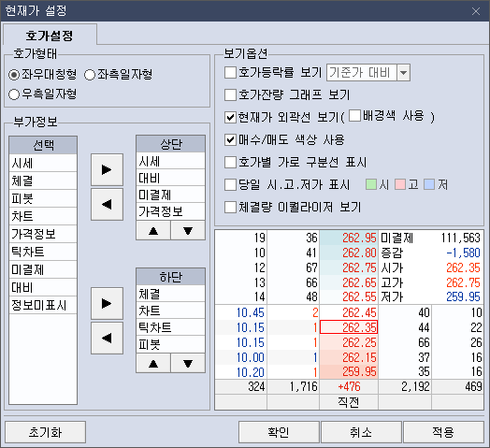Screen dimensions: 490x448
Task: Click the 초기화 button
Action: click(45, 432)
